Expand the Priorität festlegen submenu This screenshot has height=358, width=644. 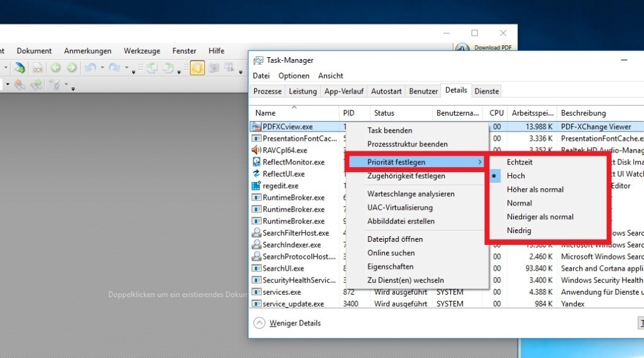pyautogui.click(x=418, y=162)
